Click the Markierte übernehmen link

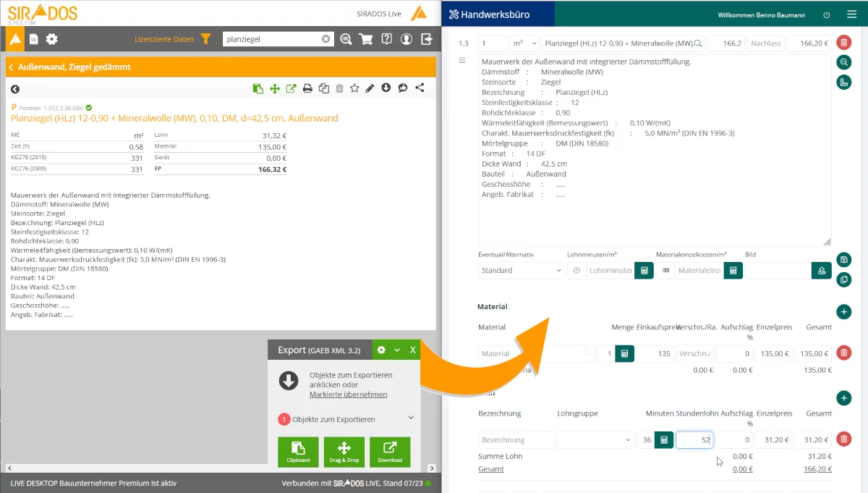[348, 395]
